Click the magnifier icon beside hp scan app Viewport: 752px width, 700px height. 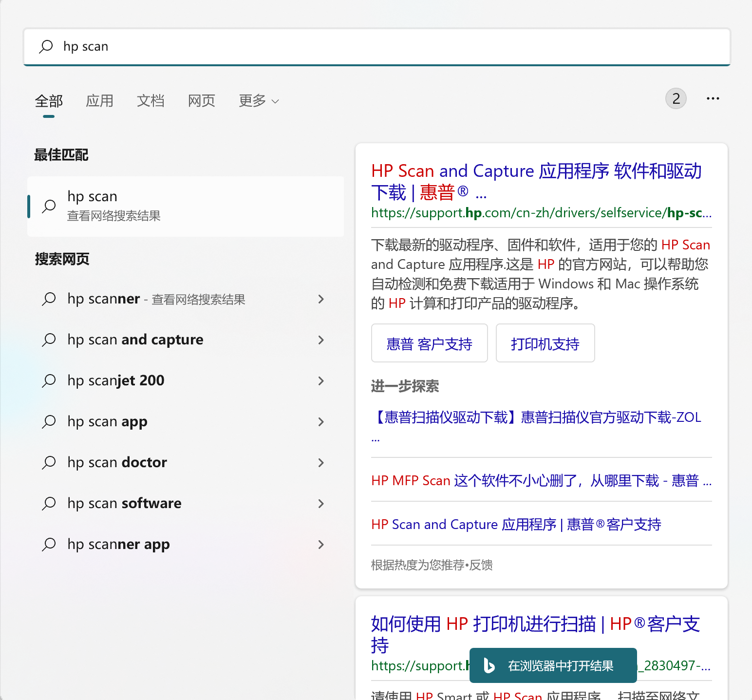pos(49,421)
